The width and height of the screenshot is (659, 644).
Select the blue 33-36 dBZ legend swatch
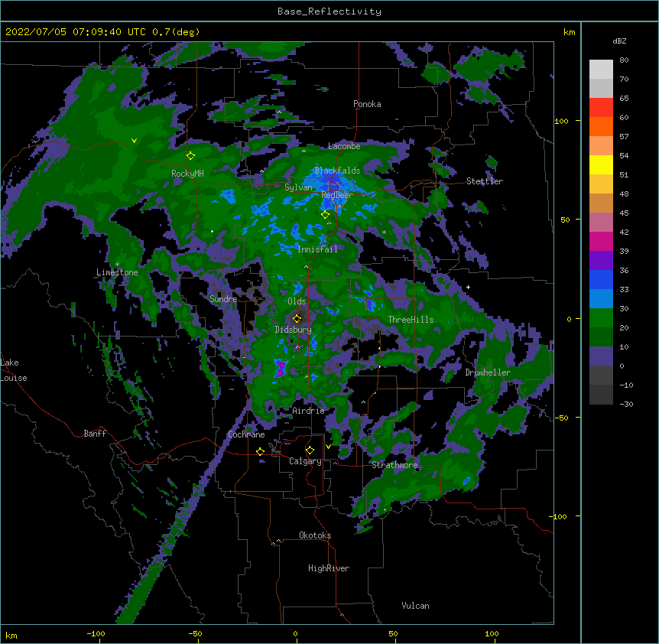tap(601, 279)
